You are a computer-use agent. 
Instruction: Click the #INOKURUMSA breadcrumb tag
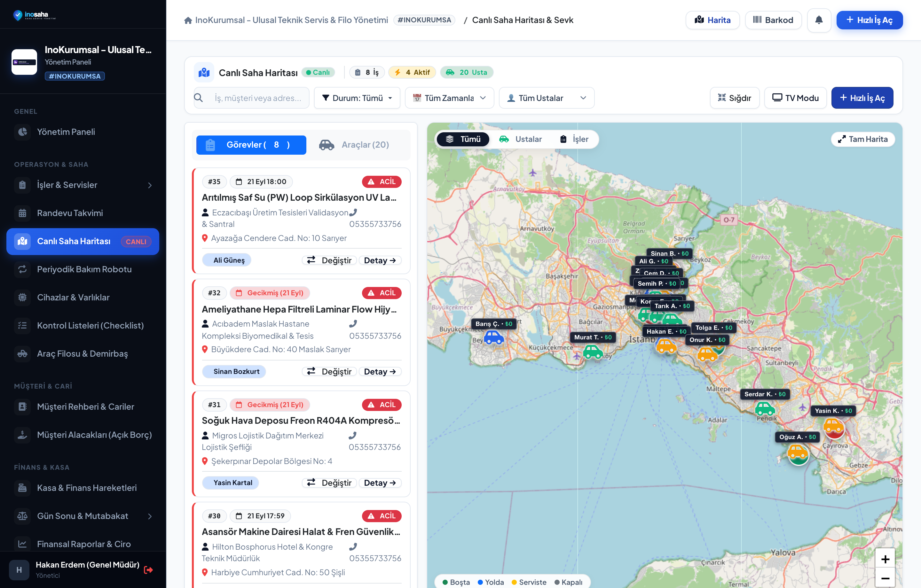point(424,20)
